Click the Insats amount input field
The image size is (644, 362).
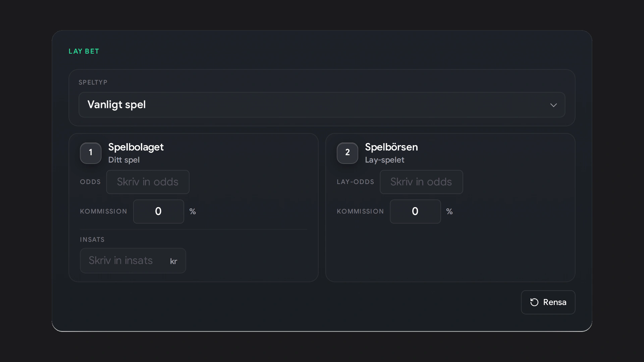pos(133,261)
